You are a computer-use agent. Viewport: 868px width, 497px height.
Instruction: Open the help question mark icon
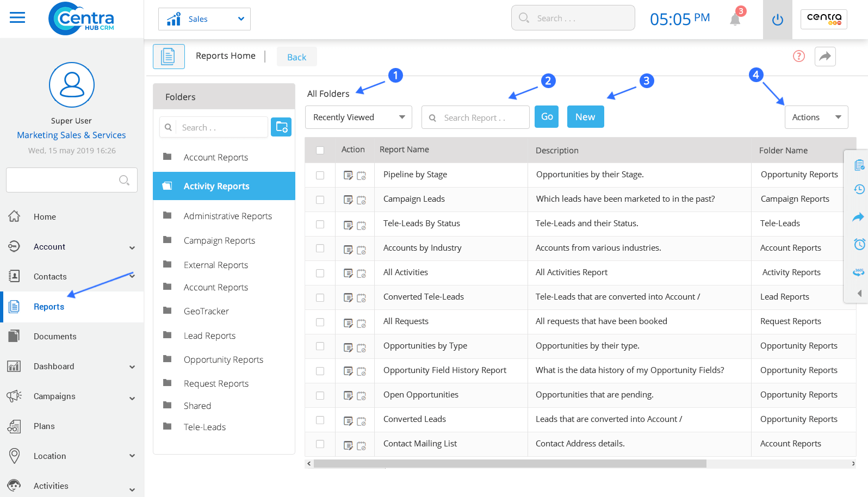[798, 56]
